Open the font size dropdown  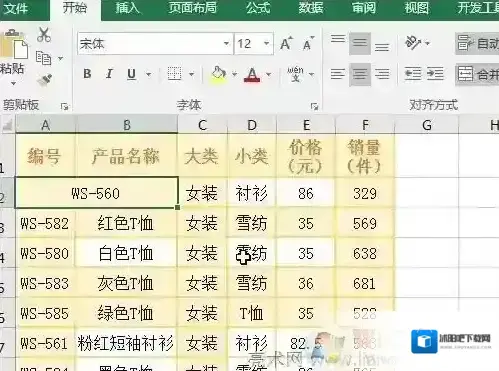266,43
